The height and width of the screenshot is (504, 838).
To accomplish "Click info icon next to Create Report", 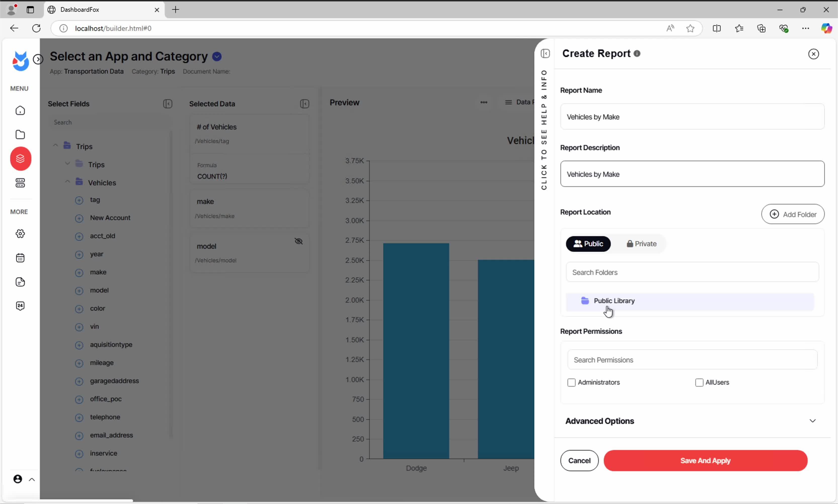I will [637, 54].
